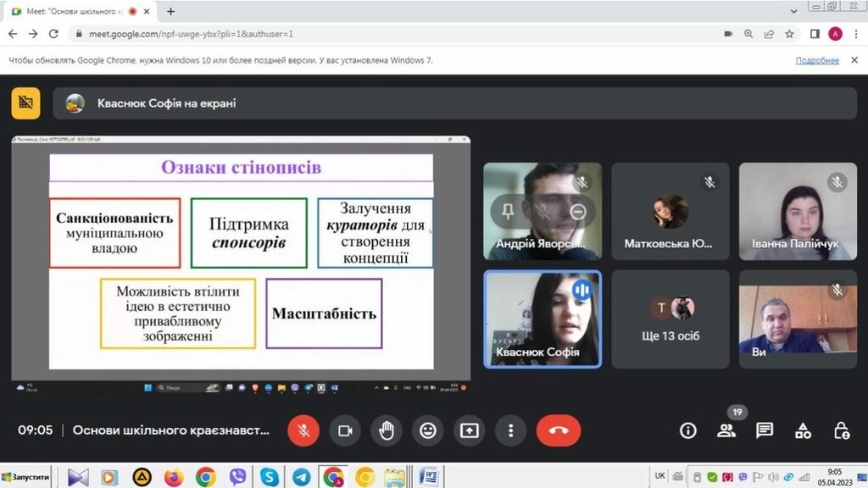Click the present screen button
Image resolution: width=868 pixels, height=488 pixels.
[470, 430]
